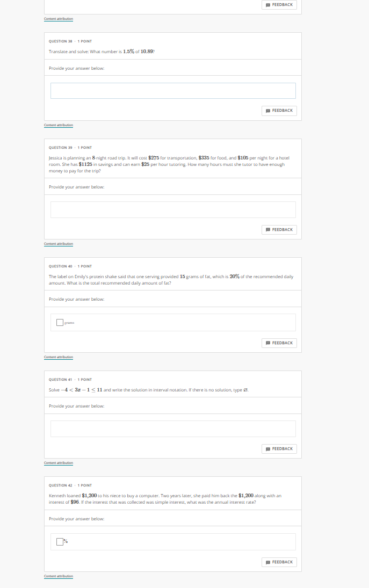This screenshot has height=588, width=369.
Task: Click the text 'What number is 1.5% of 10.89?'
Action: (x=122, y=52)
